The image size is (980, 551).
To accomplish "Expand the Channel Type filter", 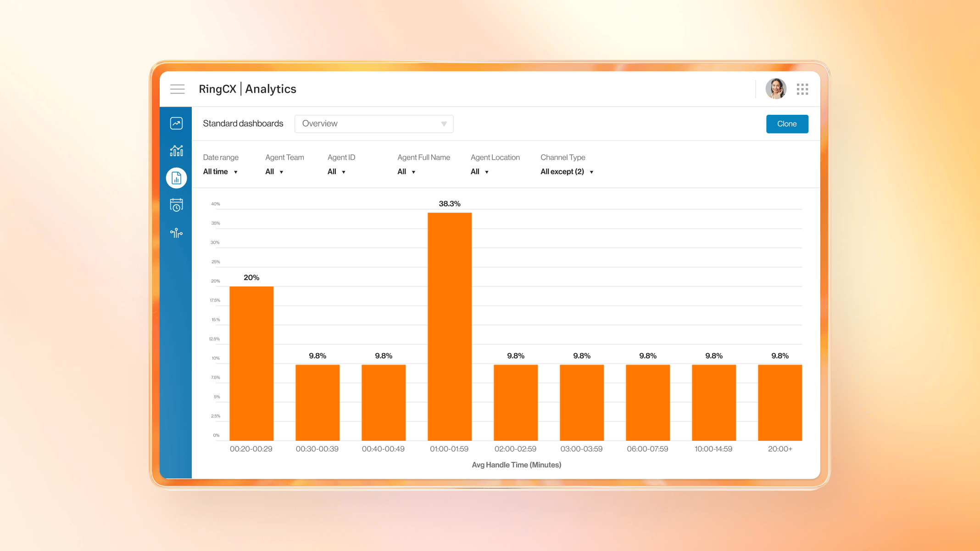I will [x=567, y=172].
